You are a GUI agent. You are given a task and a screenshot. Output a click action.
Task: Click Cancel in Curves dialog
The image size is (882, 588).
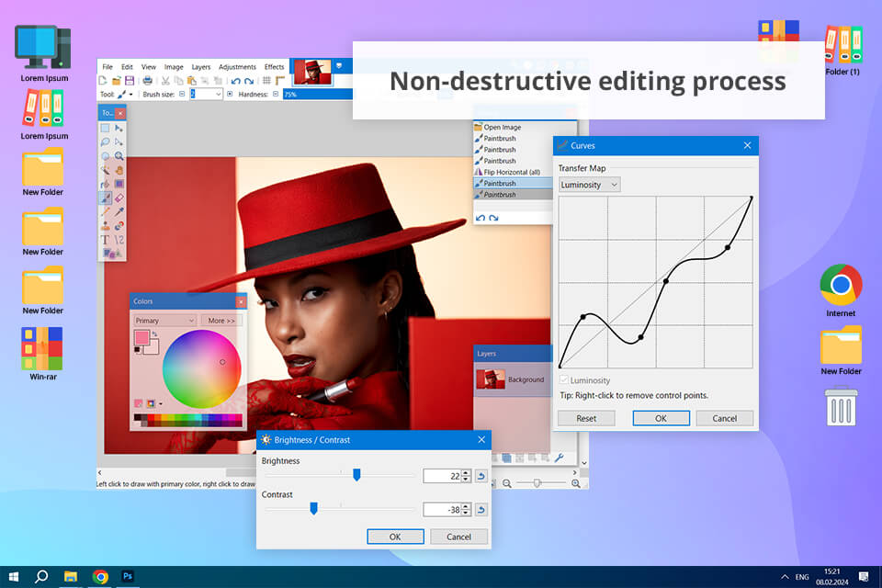click(725, 418)
